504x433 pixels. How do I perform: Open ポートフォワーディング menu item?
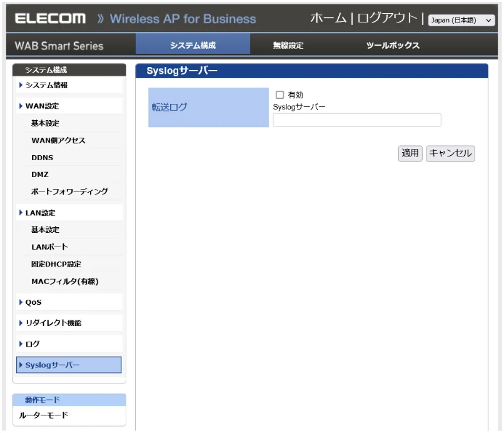tap(69, 191)
